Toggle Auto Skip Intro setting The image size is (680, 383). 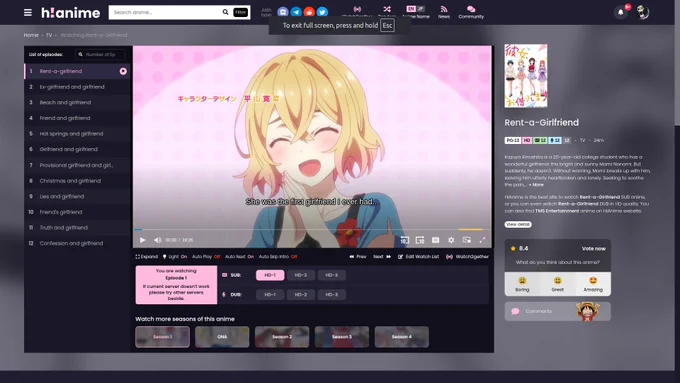point(278,257)
